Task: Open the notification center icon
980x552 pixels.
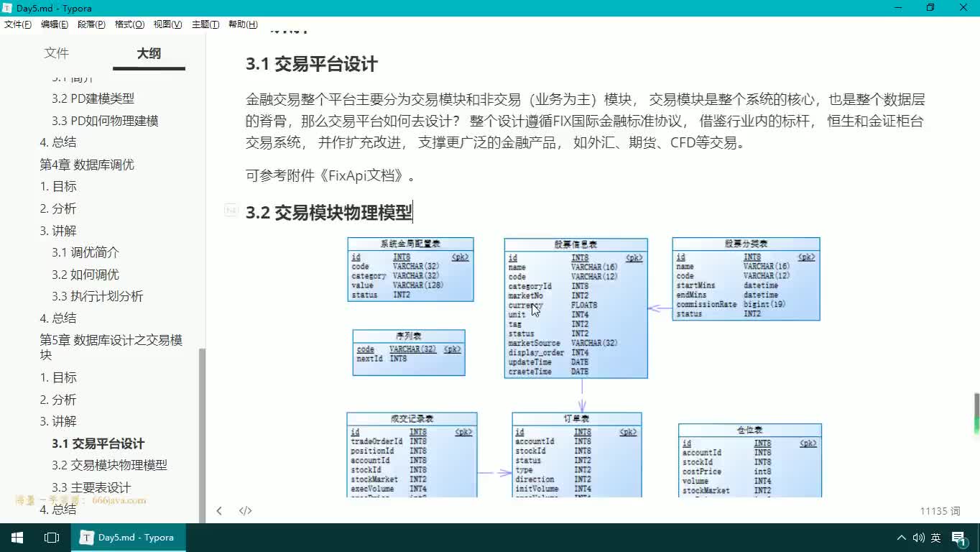Action: pos(959,538)
